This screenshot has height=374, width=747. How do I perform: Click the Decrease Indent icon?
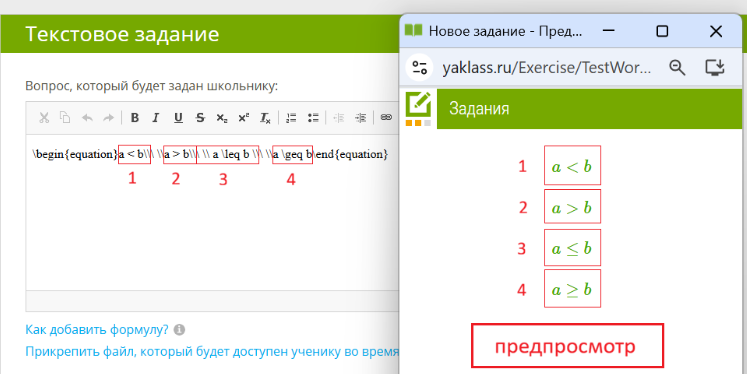tap(339, 118)
